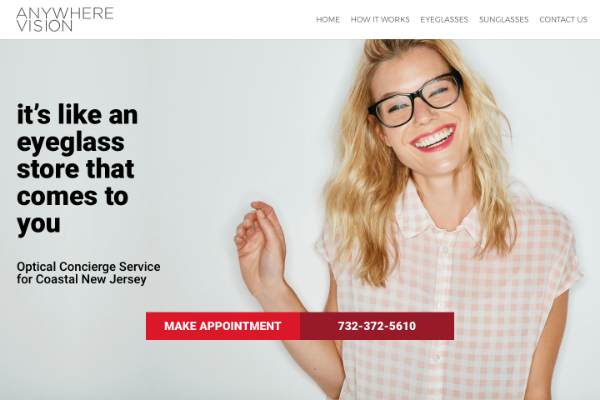Open the Contact Us page
The image size is (600, 400).
coord(563,20)
